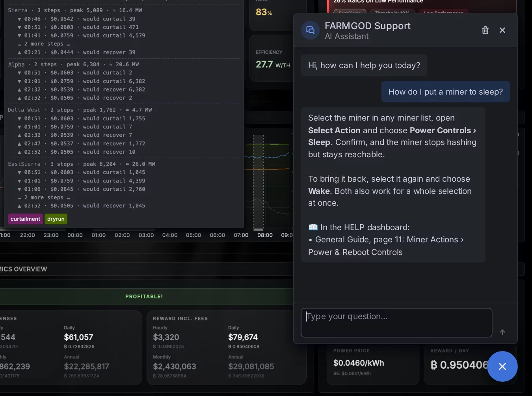Clear the chat with the trash icon
Viewport: 532px width, 396px height.
point(485,30)
